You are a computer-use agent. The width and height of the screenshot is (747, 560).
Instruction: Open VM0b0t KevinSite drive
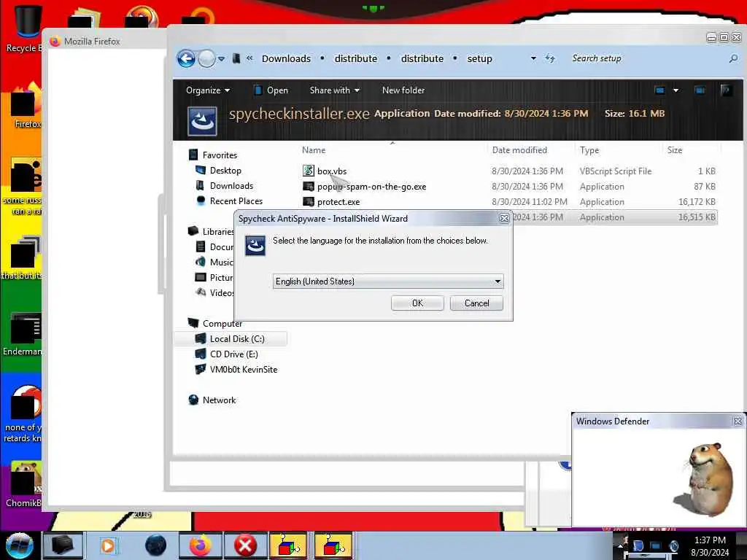244,369
